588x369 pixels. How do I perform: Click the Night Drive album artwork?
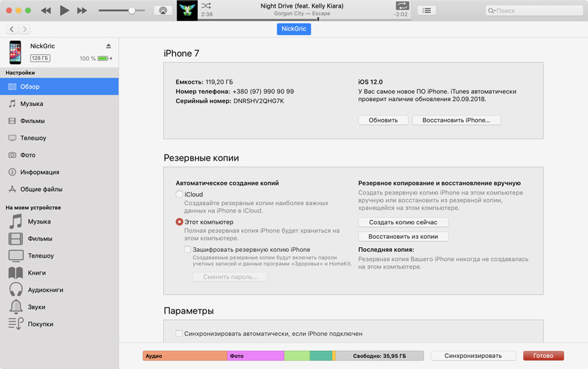[187, 10]
